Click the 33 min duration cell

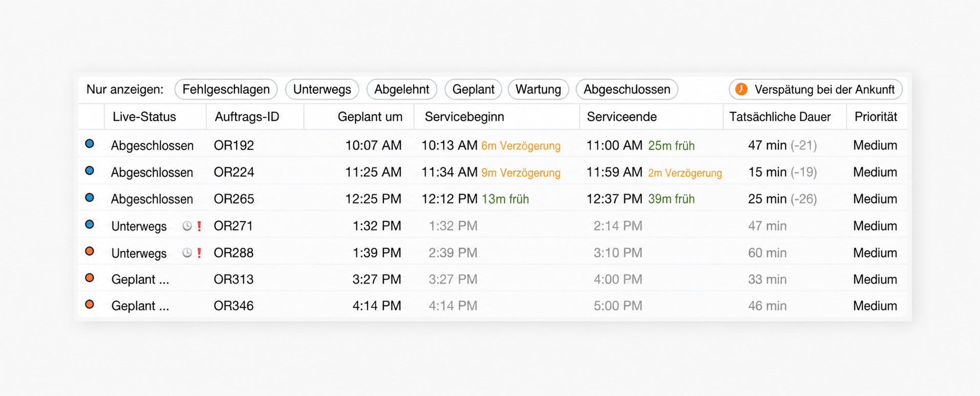pos(768,279)
